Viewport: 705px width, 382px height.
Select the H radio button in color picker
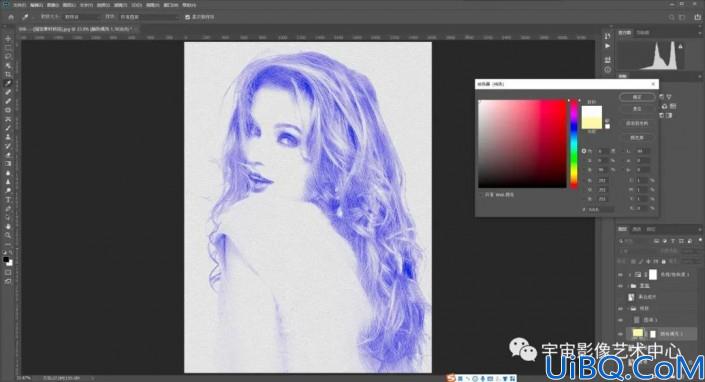584,151
